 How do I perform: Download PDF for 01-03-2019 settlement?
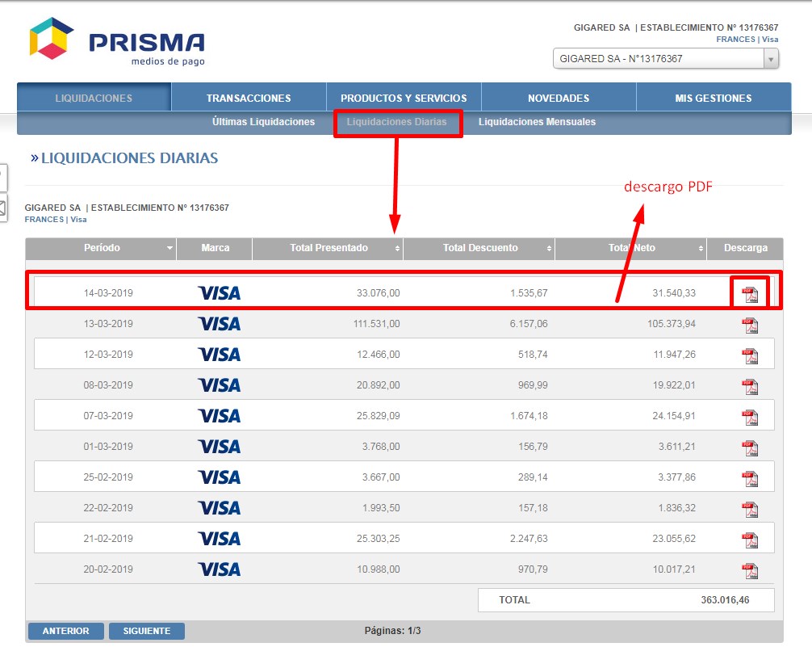[750, 447]
